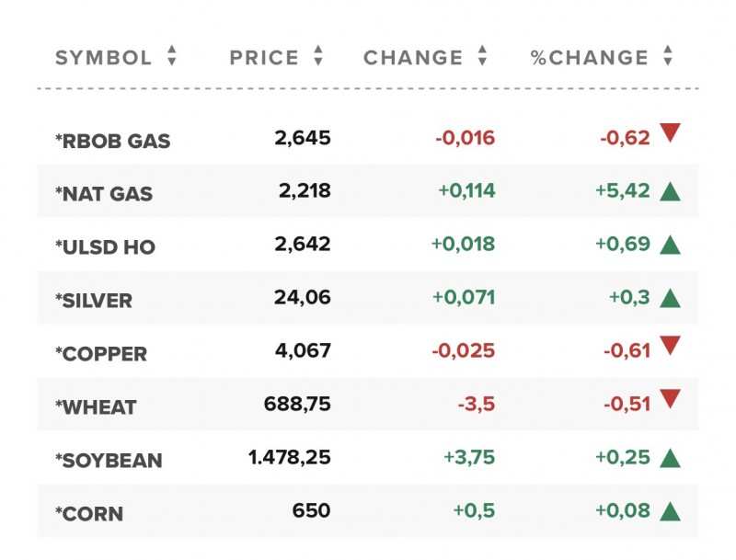The height and width of the screenshot is (560, 736).
Task: Select the *SILVER symbol link
Action: pyautogui.click(x=94, y=301)
